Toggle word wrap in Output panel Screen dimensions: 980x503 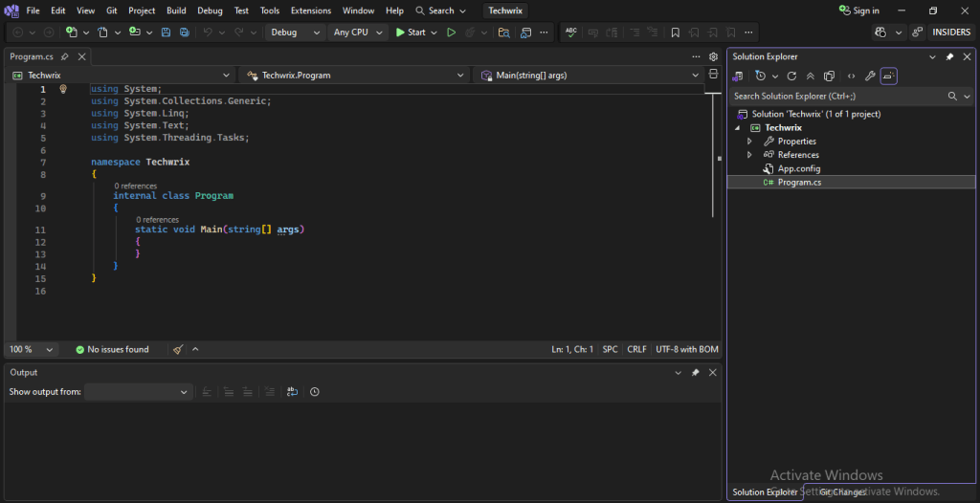pyautogui.click(x=292, y=392)
